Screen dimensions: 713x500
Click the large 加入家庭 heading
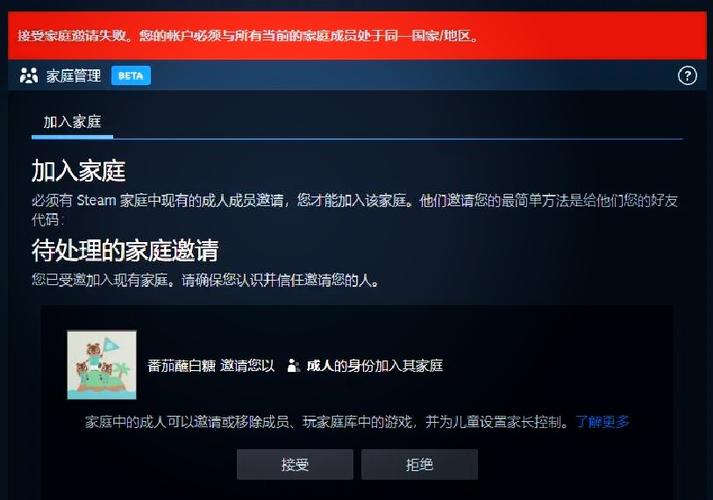click(x=79, y=171)
